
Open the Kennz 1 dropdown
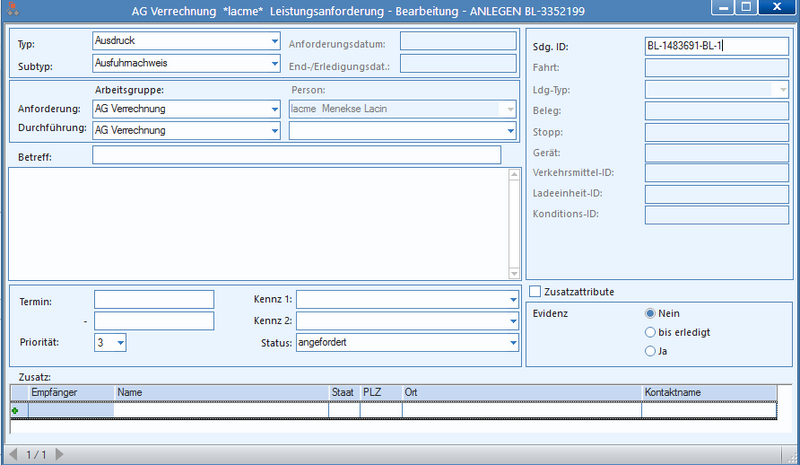pyautogui.click(x=513, y=300)
